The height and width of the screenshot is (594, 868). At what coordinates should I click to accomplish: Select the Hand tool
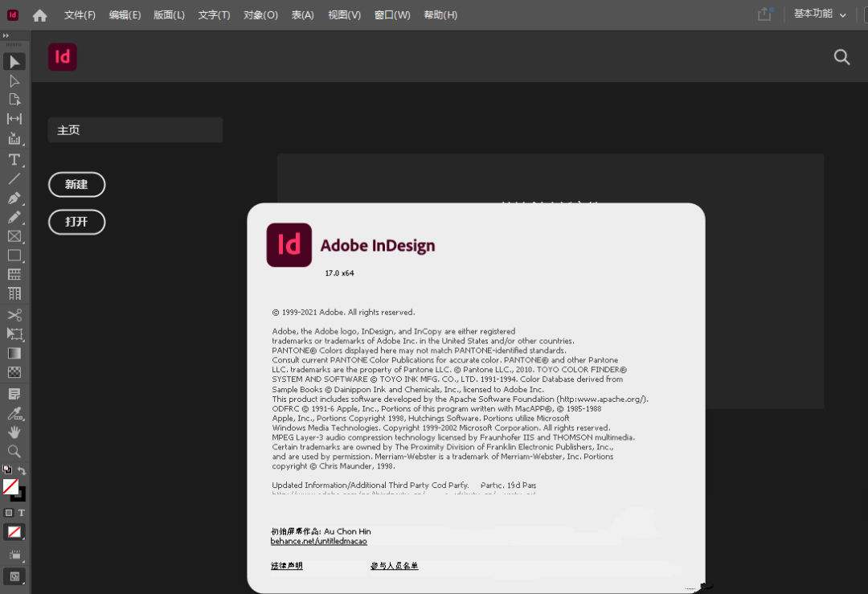(x=14, y=432)
